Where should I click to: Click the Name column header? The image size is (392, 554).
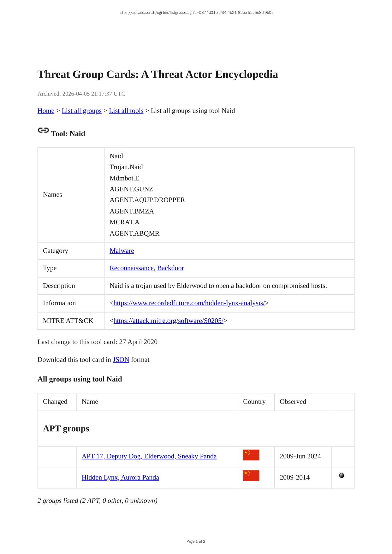point(90,402)
